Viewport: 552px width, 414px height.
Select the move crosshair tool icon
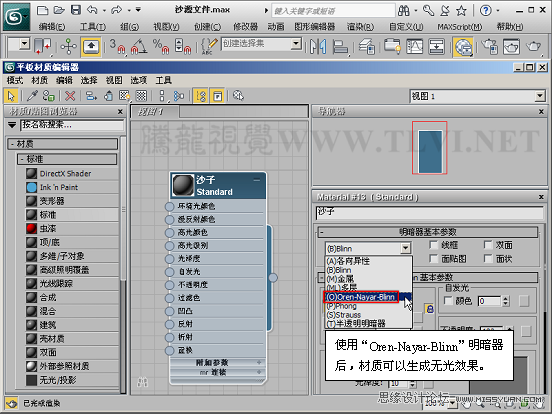click(x=68, y=46)
